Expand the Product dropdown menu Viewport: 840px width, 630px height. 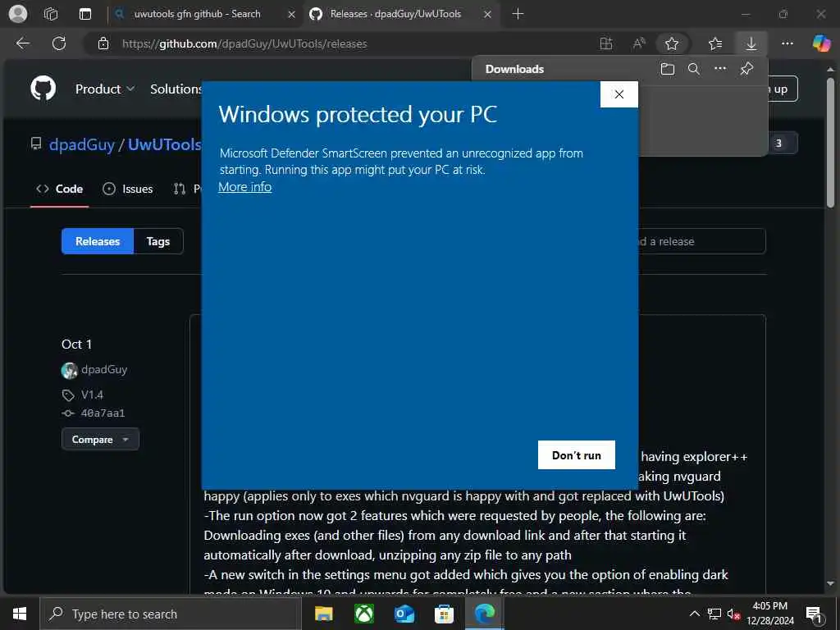[104, 89]
